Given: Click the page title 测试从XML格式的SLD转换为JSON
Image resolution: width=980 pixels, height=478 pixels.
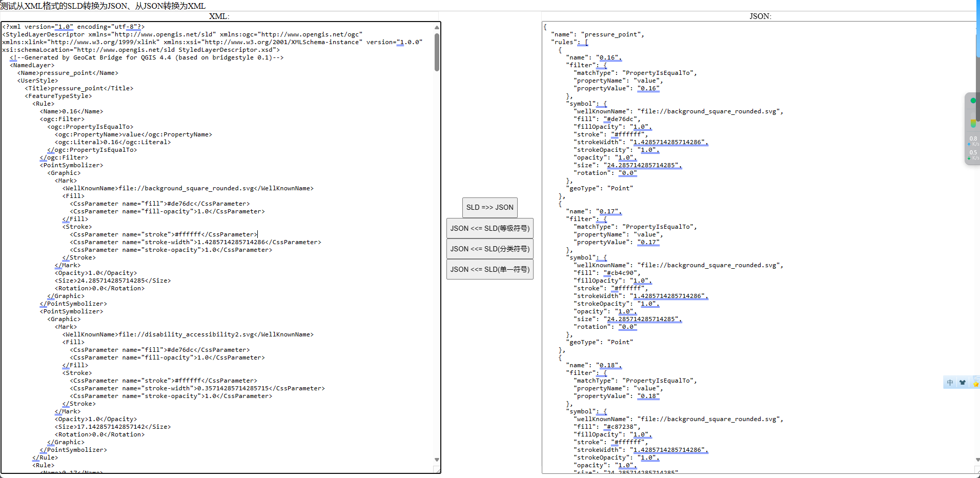Looking at the screenshot, I should click(x=103, y=6).
